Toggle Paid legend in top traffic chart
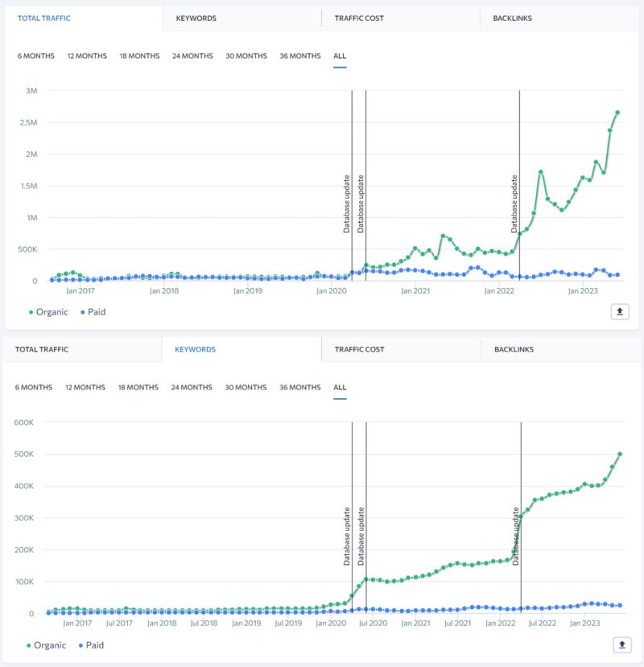 (92, 312)
